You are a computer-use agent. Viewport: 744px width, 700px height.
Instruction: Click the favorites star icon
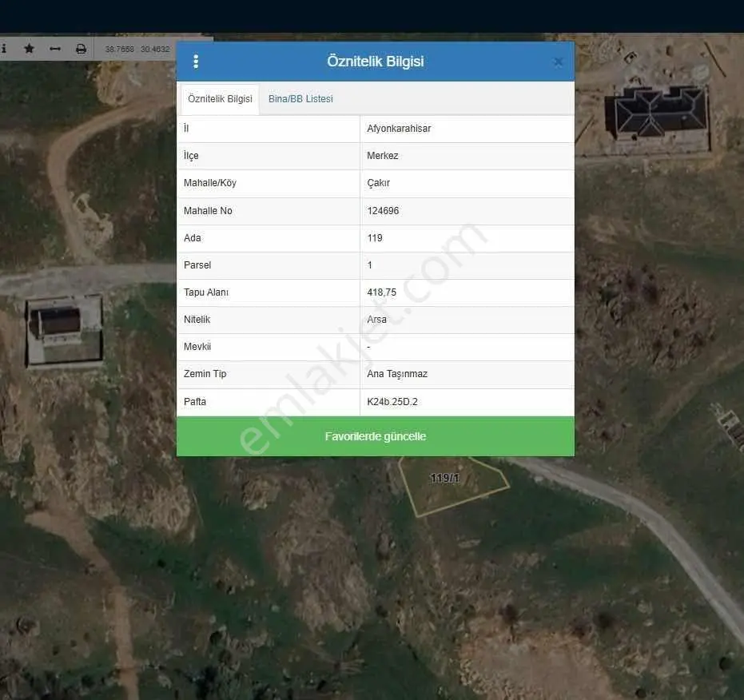pos(30,49)
